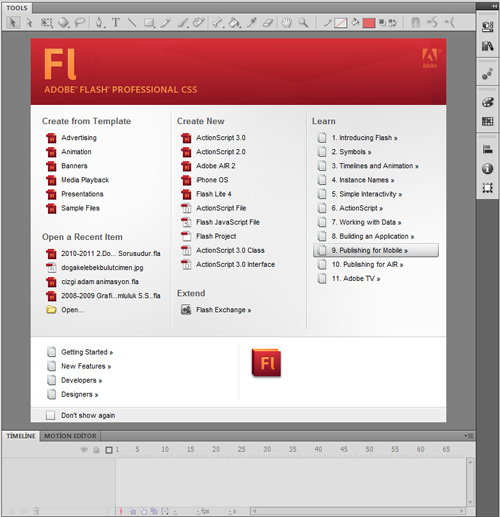The height and width of the screenshot is (517, 500).
Task: Select the Free Transform tool
Action: 47,23
